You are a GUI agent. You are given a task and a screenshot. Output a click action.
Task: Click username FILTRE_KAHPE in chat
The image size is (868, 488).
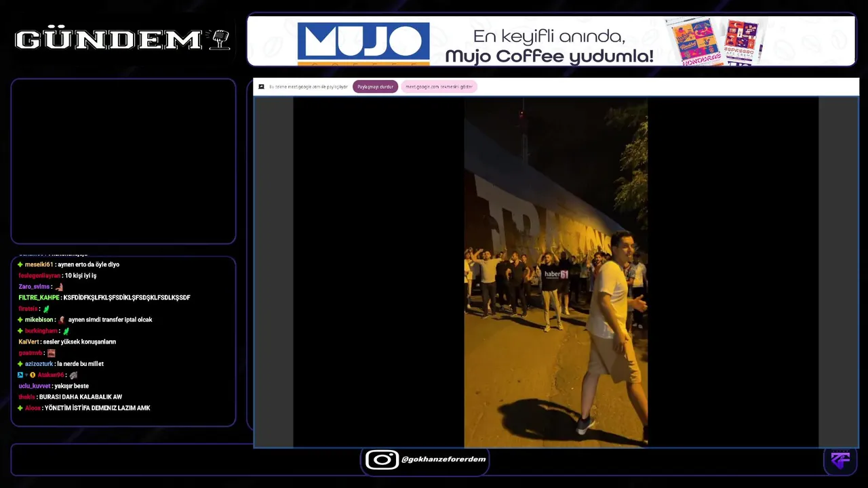click(39, 298)
